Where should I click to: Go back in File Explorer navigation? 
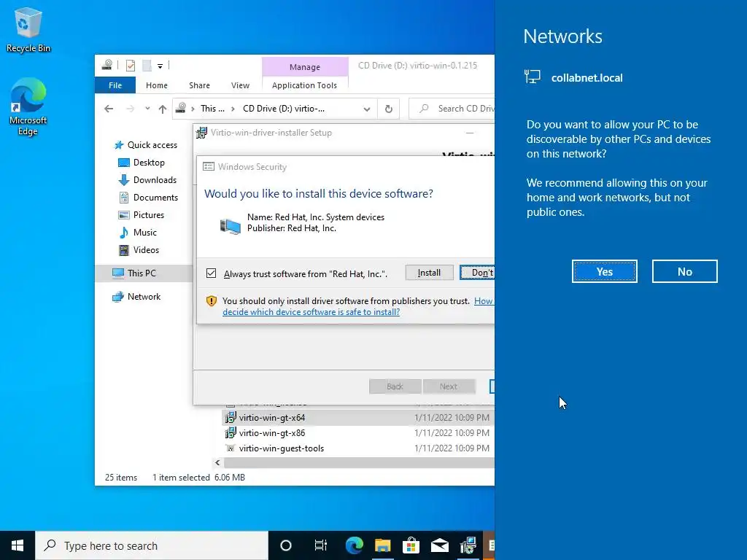tap(109, 109)
